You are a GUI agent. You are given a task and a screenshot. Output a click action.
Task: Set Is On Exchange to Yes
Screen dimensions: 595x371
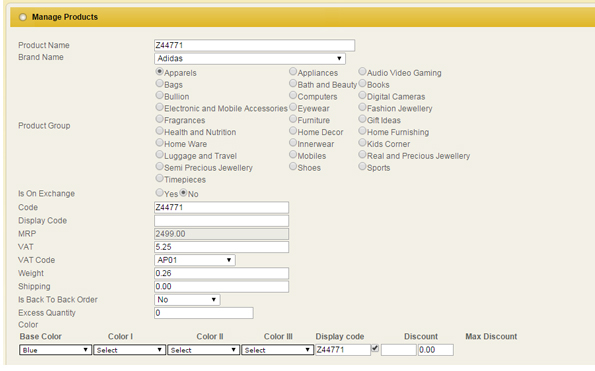click(159, 192)
